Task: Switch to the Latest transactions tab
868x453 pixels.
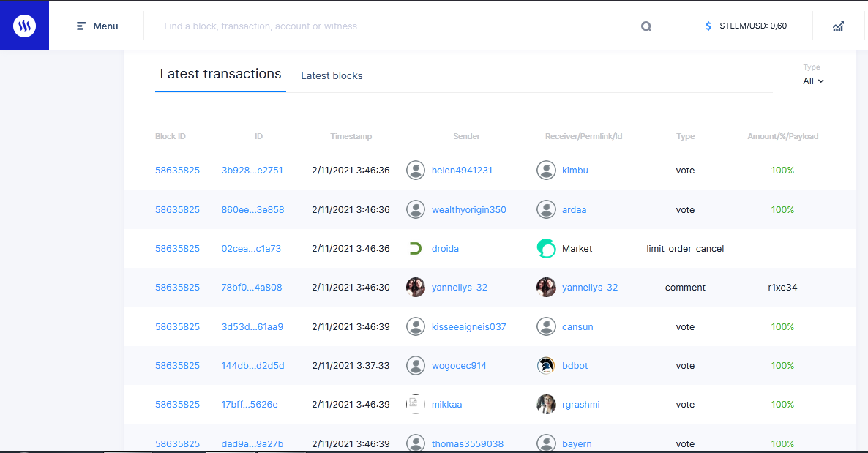Action: point(220,74)
